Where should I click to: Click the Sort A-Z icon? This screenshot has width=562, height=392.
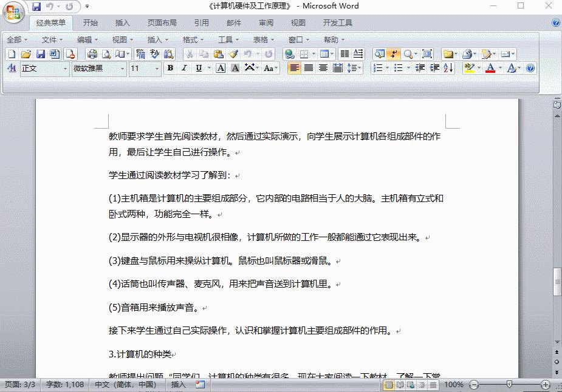448,68
